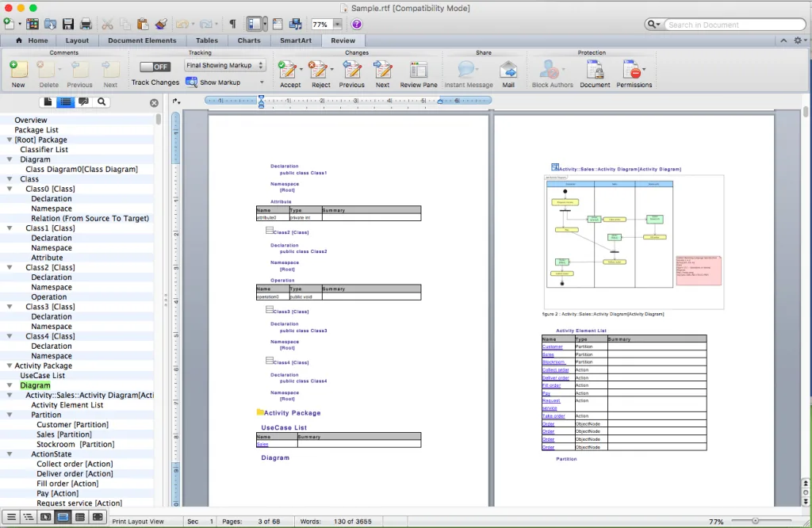Switch to the SmartArt tab

(296, 40)
